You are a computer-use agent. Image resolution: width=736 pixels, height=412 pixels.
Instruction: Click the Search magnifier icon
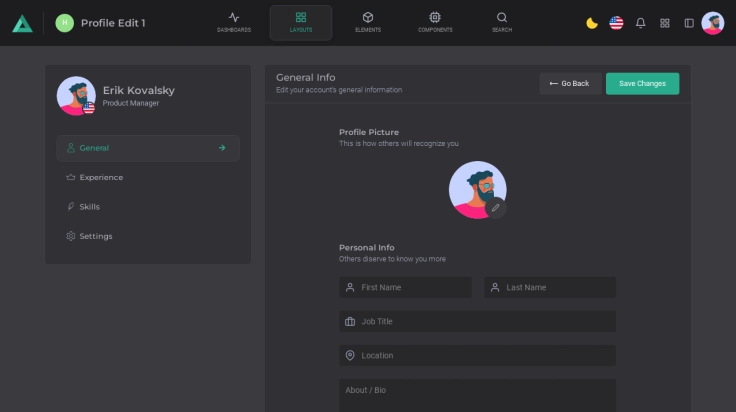(502, 22)
